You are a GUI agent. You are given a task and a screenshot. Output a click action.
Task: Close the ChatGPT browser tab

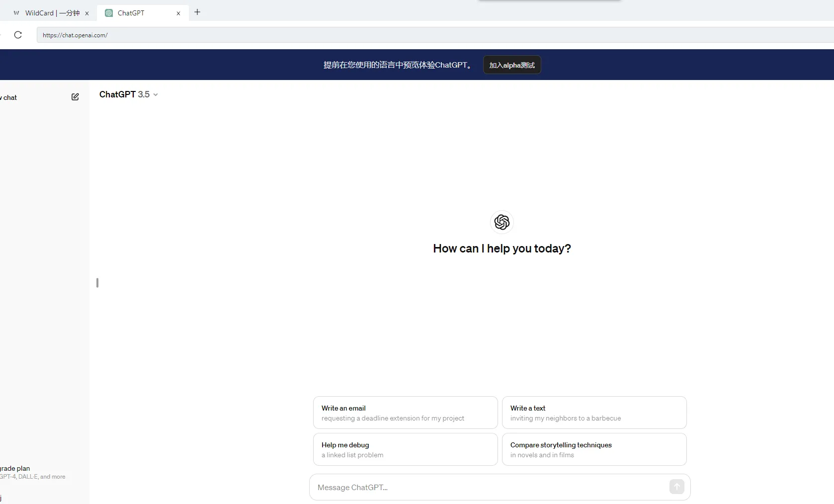coord(178,13)
